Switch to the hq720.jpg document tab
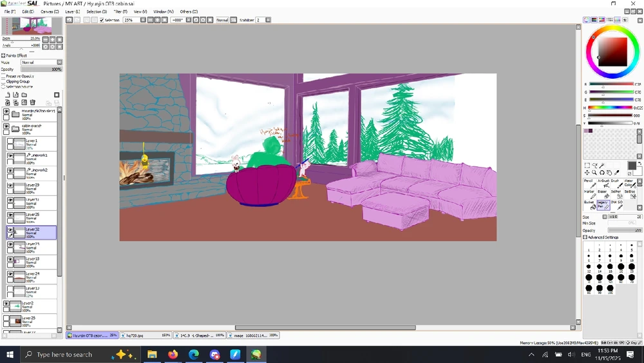The height and width of the screenshot is (363, 644). [x=146, y=335]
